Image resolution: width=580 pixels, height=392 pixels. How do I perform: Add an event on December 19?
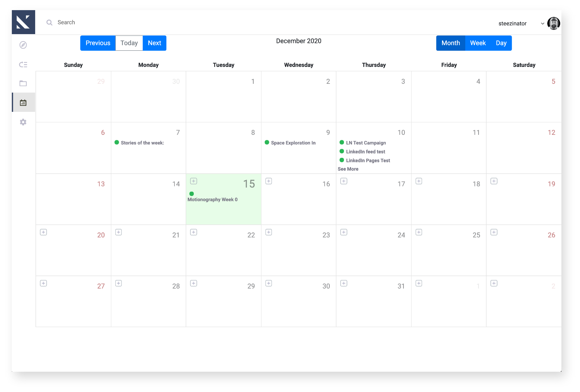click(x=494, y=181)
